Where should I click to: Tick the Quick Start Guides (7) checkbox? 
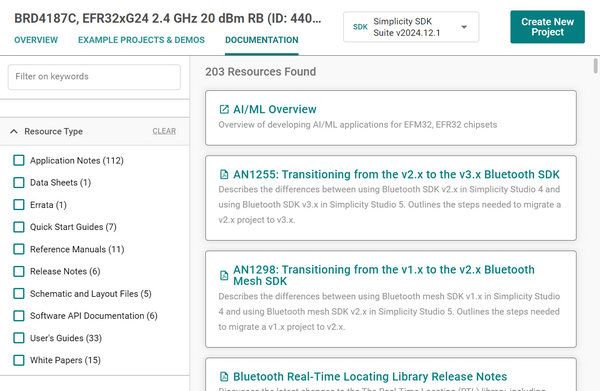coord(19,227)
